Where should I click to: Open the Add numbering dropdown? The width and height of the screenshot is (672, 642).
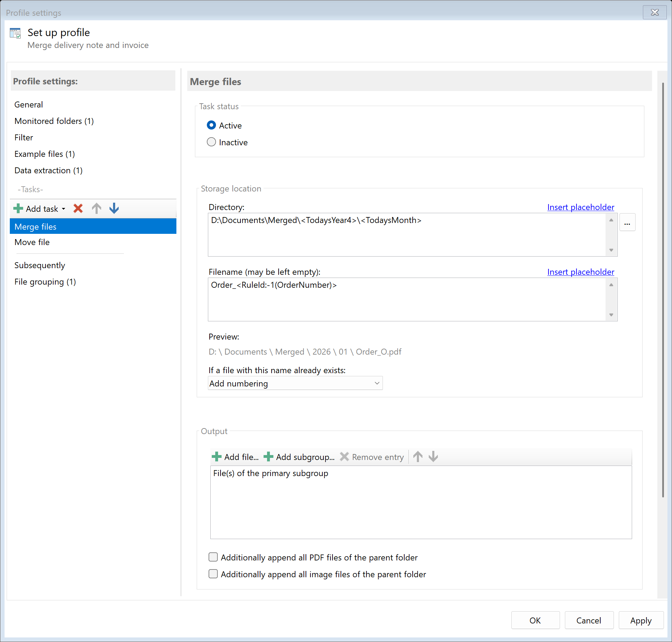pyautogui.click(x=377, y=383)
